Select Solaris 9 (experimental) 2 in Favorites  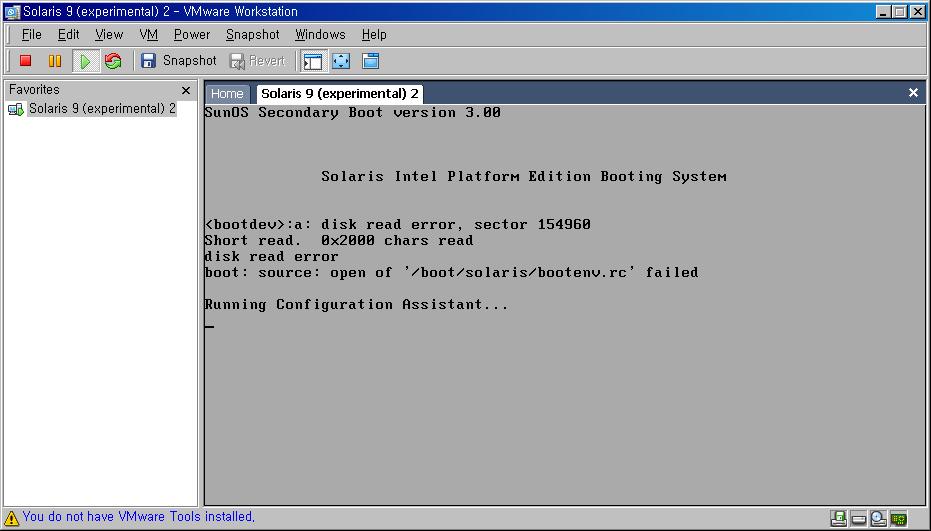(101, 109)
